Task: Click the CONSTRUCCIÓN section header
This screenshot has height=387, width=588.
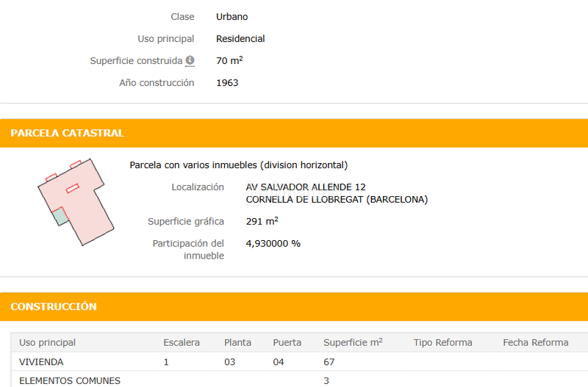Action: pos(54,306)
